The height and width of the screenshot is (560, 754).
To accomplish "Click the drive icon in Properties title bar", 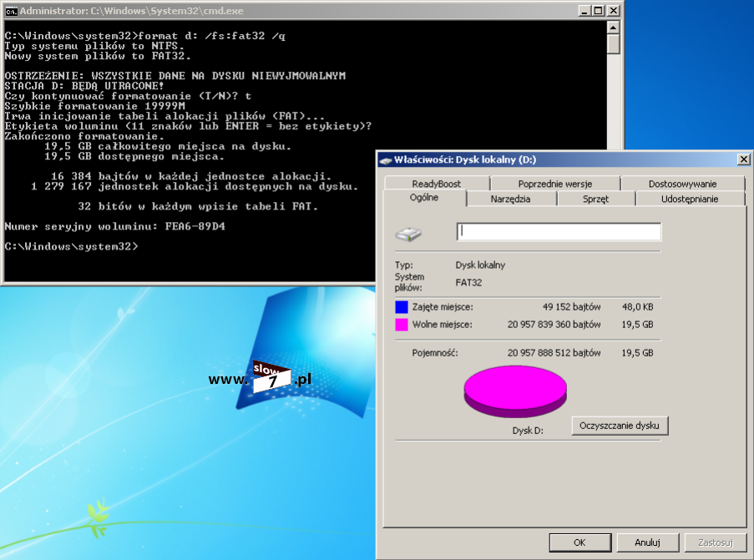I will tap(386, 160).
